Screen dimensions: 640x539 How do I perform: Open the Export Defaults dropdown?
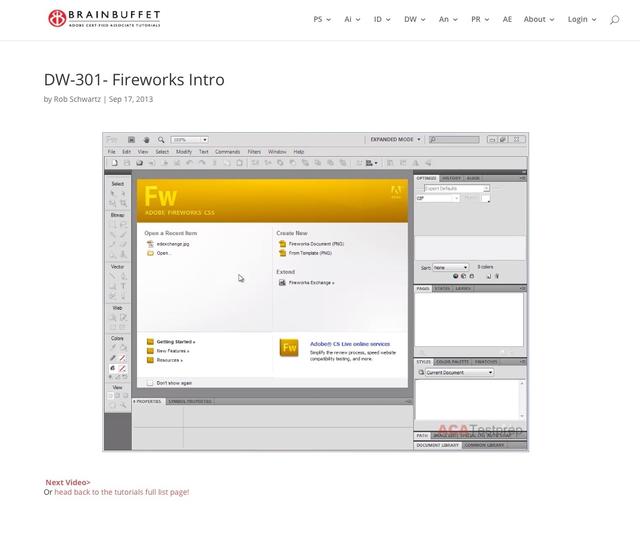pos(456,189)
